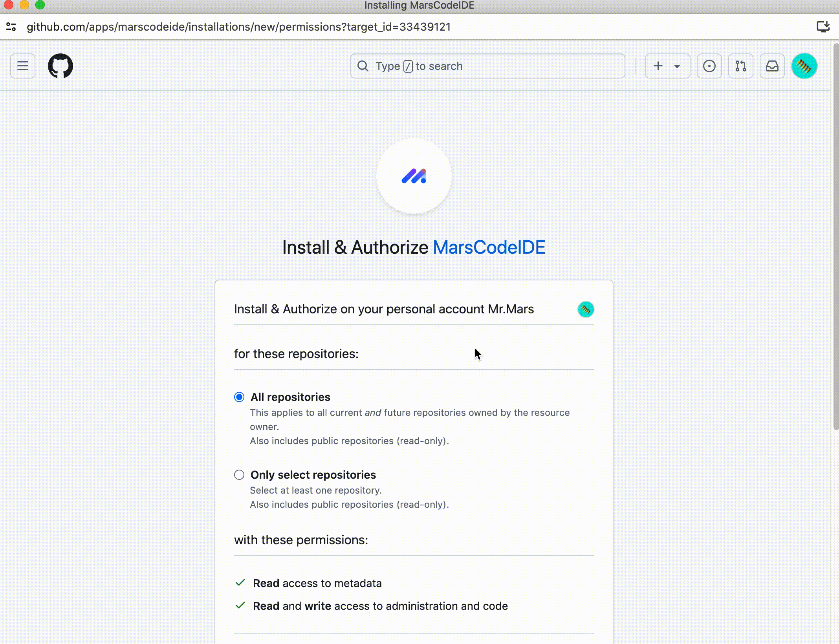
Task: Click the user avatar in the header
Action: 804,66
